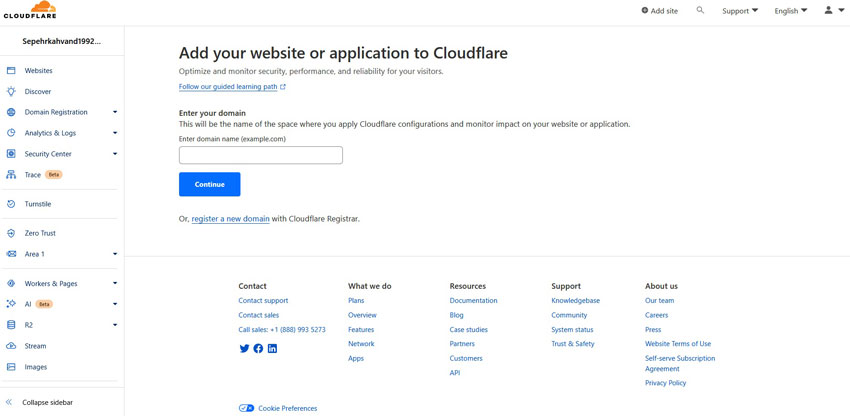Open Websites in the sidebar
The width and height of the screenshot is (850, 416).
tap(38, 71)
